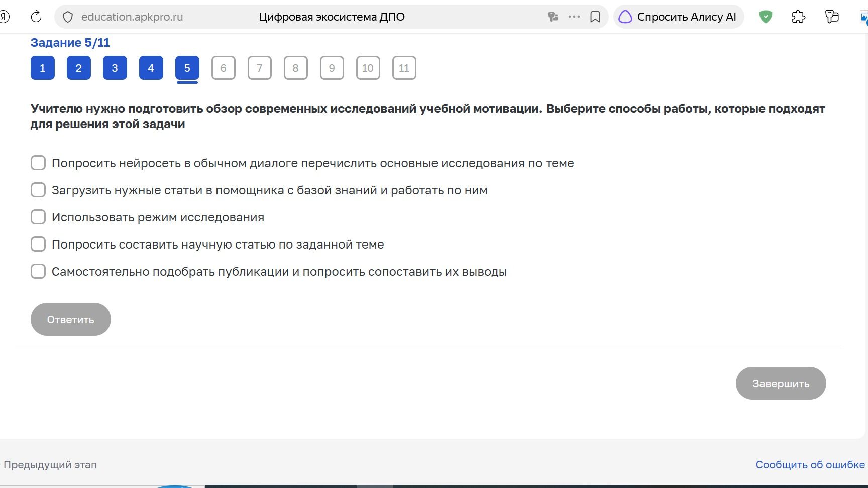The image size is (868, 488).
Task: Reload the page with the refresh icon
Action: tap(36, 17)
